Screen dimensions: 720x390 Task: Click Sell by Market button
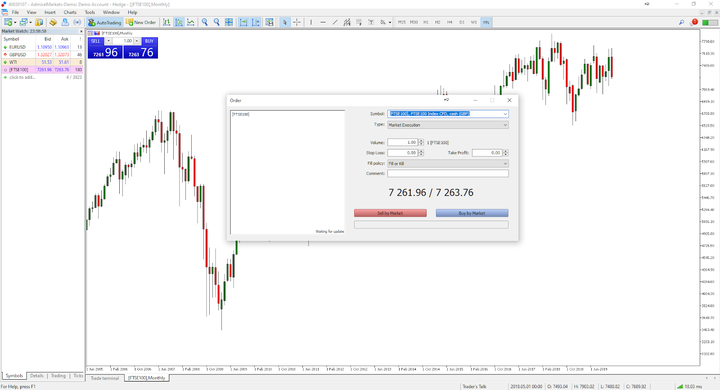(x=390, y=213)
